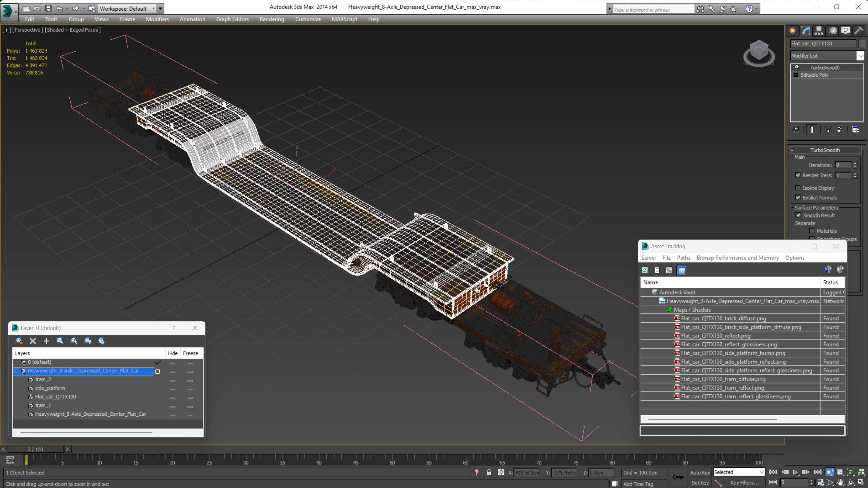The image size is (868, 488).
Task: Uncheck Explicit Normals option
Action: click(798, 197)
